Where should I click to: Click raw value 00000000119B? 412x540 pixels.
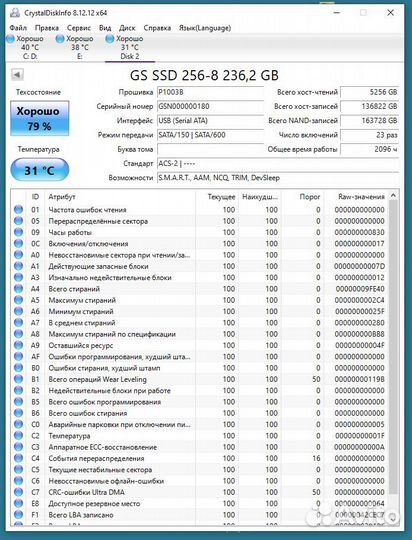(x=360, y=379)
